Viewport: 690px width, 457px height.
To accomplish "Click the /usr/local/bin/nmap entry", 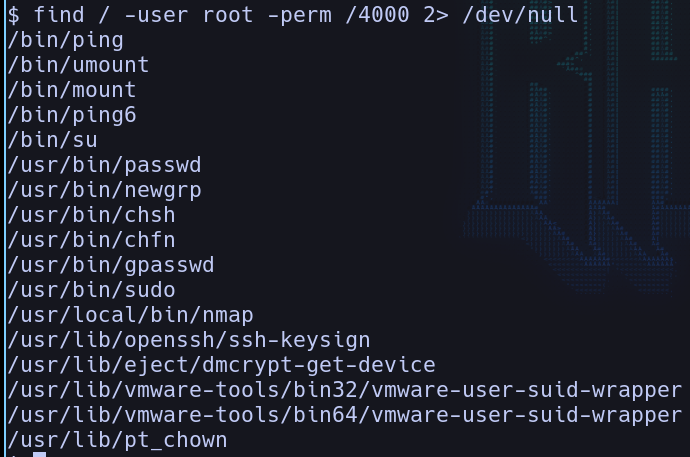I will coord(130,315).
